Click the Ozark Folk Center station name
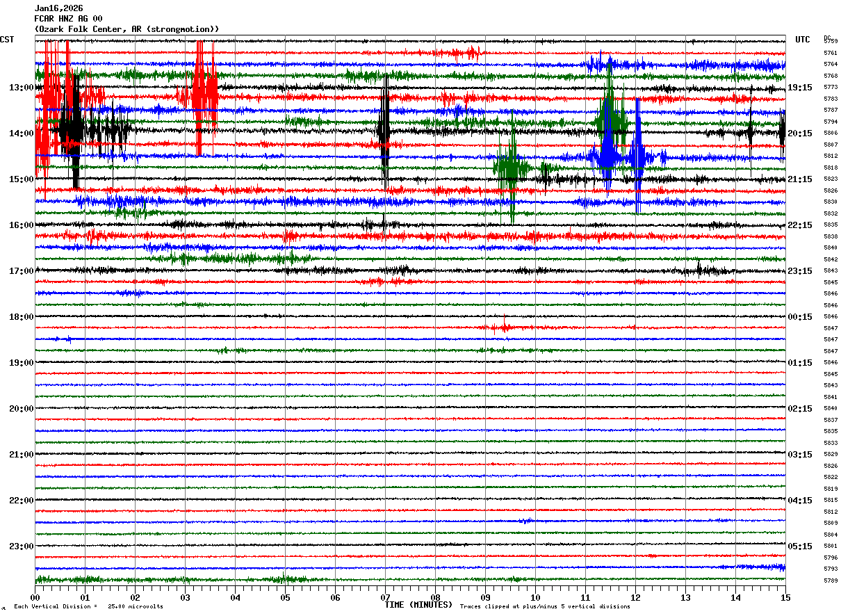The image size is (841, 616). click(x=126, y=29)
